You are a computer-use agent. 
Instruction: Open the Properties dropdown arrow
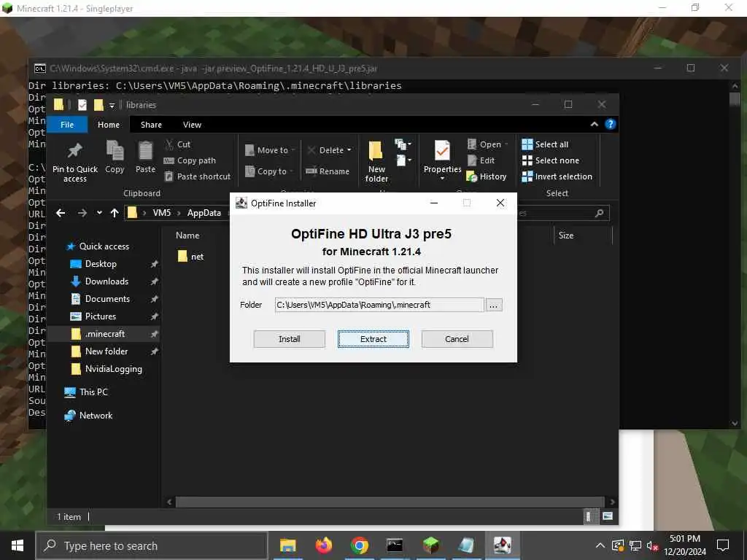pyautogui.click(x=442, y=179)
